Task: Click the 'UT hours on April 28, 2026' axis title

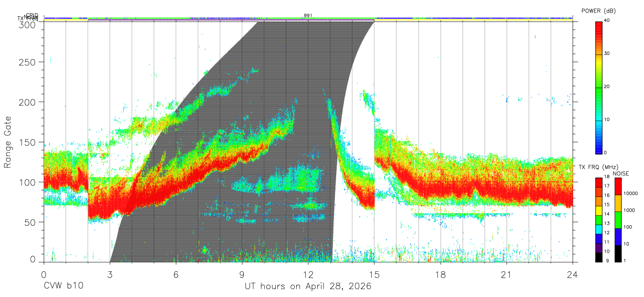Action: point(308,287)
